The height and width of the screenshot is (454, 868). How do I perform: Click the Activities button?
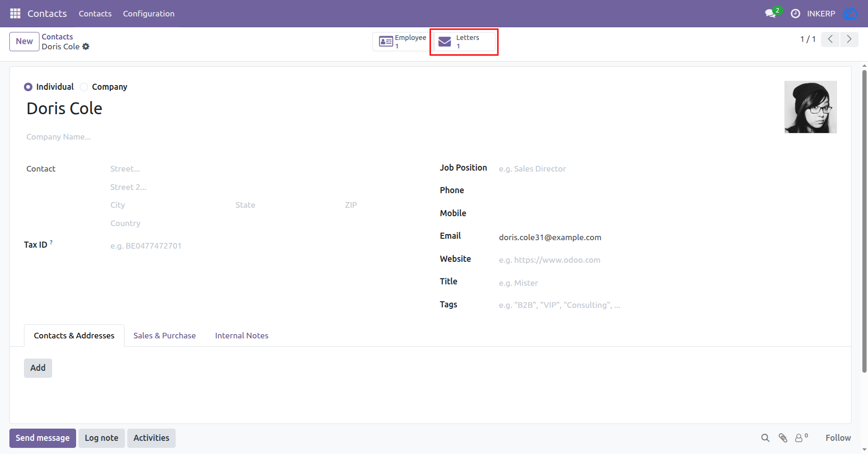point(151,438)
